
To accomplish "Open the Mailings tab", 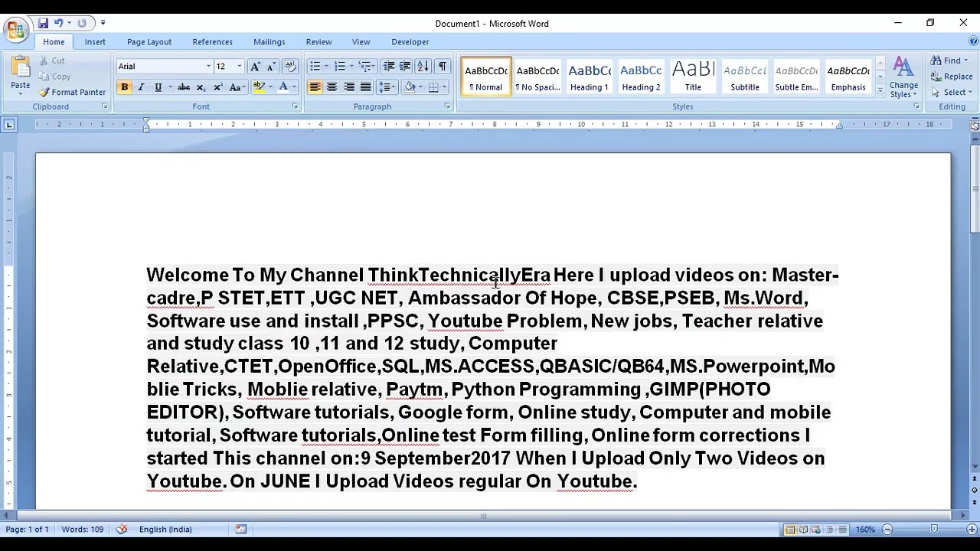I will (269, 42).
